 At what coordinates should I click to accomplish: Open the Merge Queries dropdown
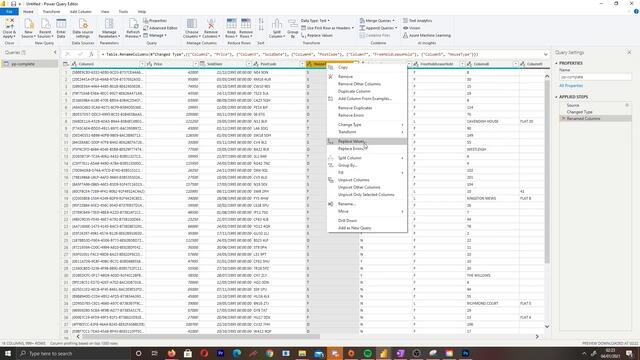coord(377,20)
